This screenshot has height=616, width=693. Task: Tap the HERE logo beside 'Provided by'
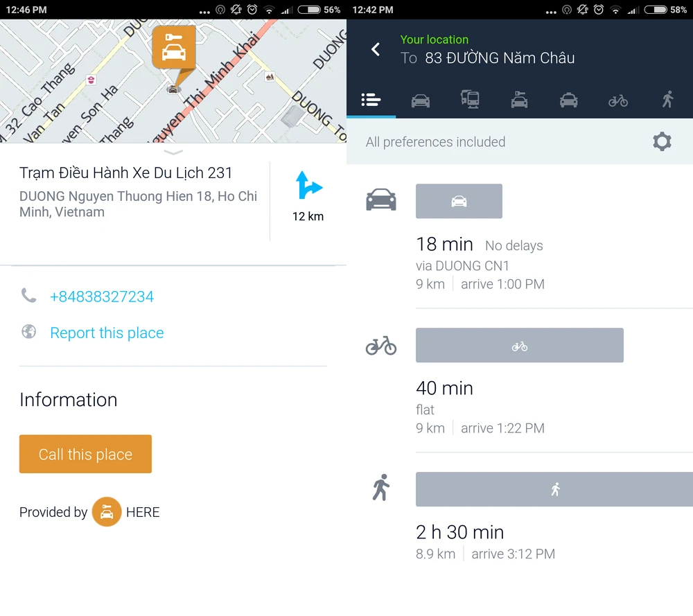click(x=107, y=512)
